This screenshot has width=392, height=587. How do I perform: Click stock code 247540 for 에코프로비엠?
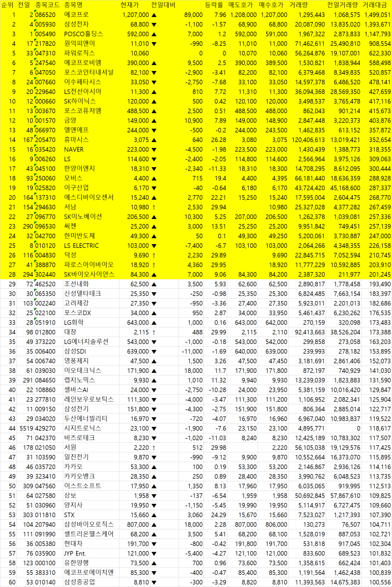click(45, 63)
